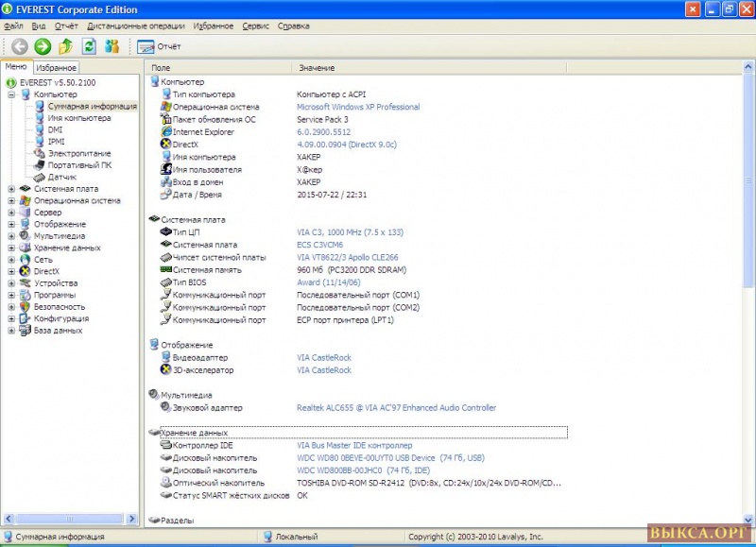Click the Значение column header
Viewport: 756px width, 547px height.
coord(317,68)
